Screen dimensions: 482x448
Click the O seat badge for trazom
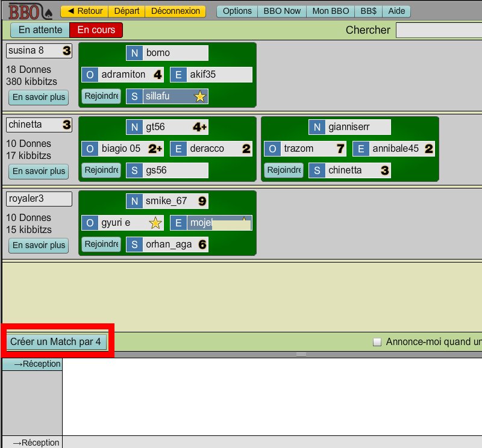point(272,149)
